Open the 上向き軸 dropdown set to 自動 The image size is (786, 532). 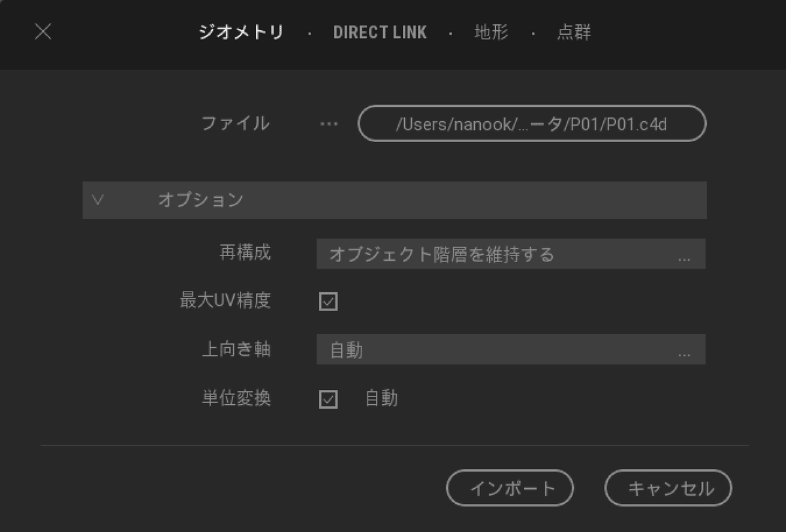511,349
